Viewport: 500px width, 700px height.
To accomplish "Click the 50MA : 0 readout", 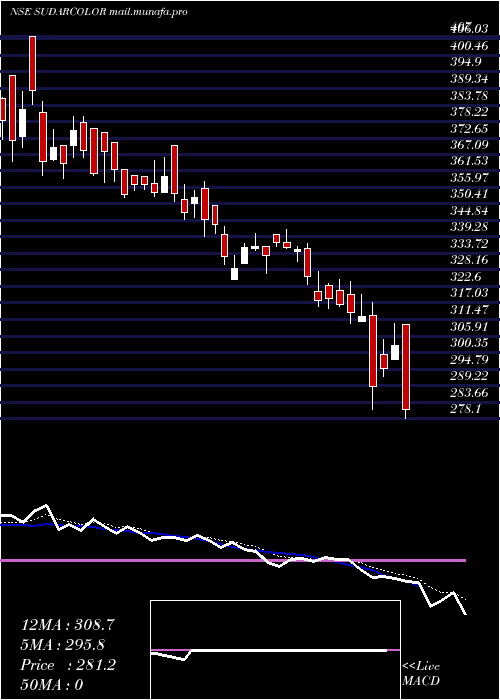I will pos(52,685).
